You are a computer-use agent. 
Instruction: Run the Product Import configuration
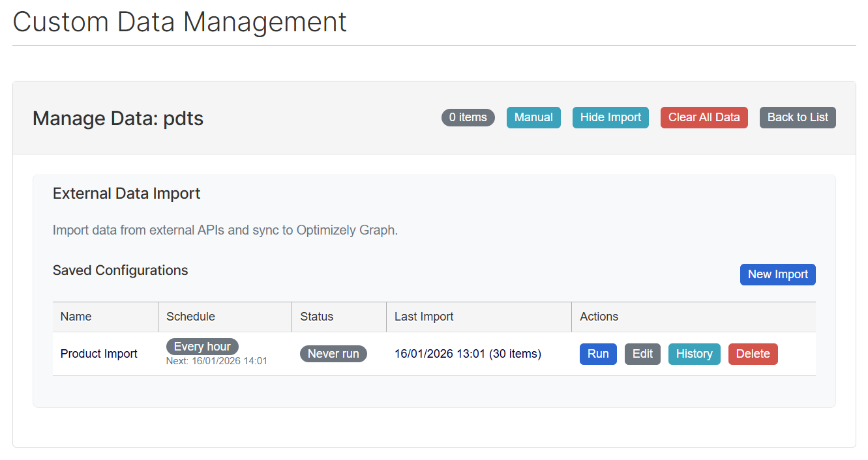pos(597,354)
